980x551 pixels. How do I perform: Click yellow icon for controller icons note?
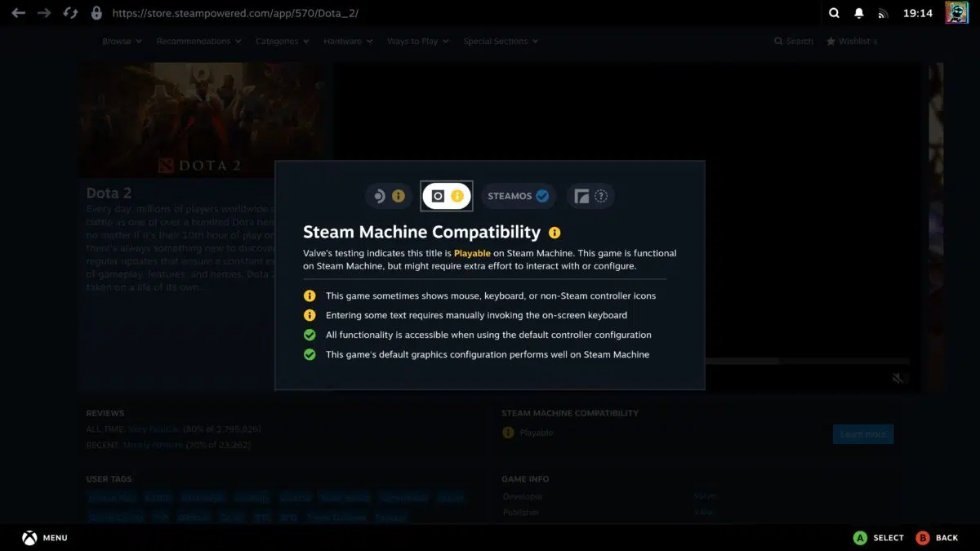pos(310,295)
